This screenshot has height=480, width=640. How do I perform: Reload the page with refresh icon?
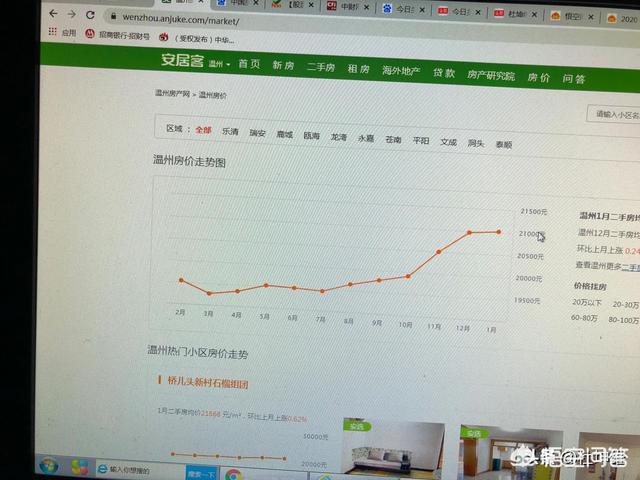click(x=90, y=15)
